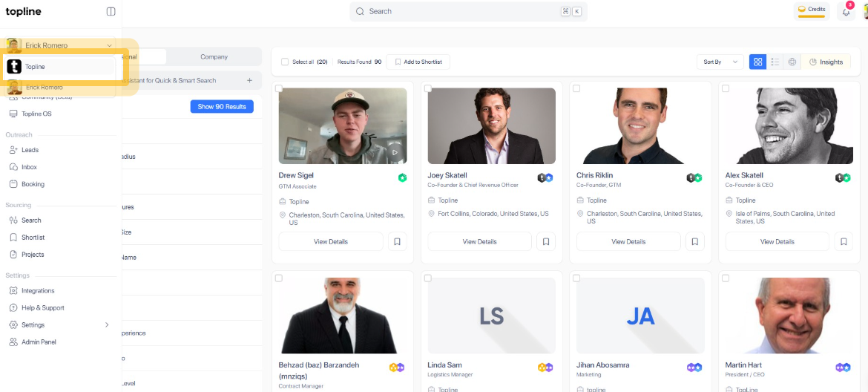This screenshot has height=392, width=868.
Task: Bookmark Alex Skatell's profile
Action: [844, 241]
